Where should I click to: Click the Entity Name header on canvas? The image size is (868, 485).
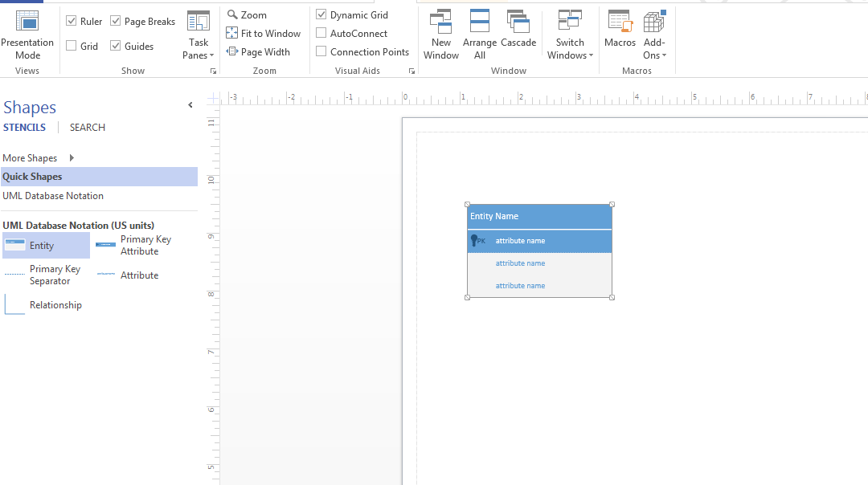click(x=538, y=217)
